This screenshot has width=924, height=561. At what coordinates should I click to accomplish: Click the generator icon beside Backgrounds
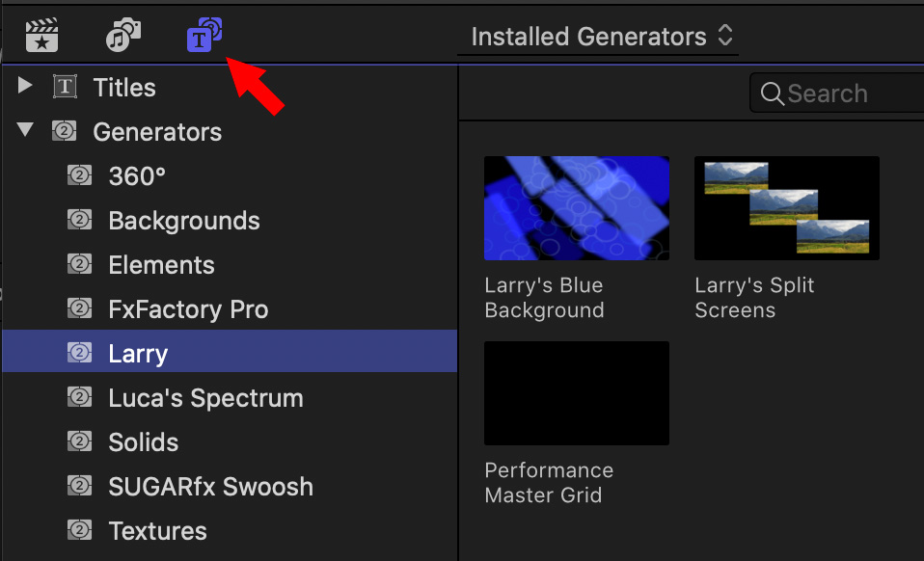pyautogui.click(x=79, y=220)
